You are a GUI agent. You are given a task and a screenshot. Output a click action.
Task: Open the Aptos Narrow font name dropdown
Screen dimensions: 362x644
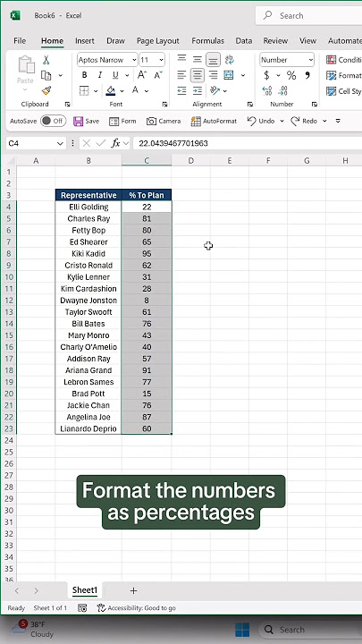(x=134, y=60)
